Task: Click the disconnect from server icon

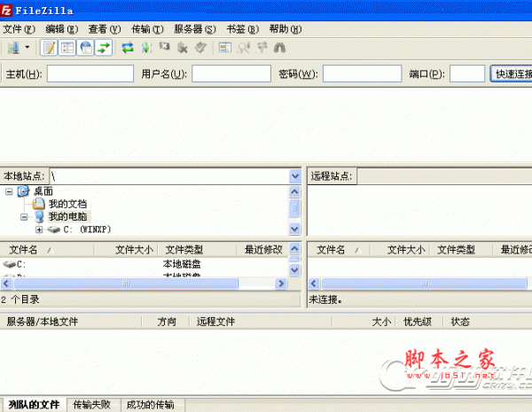Action: point(183,48)
